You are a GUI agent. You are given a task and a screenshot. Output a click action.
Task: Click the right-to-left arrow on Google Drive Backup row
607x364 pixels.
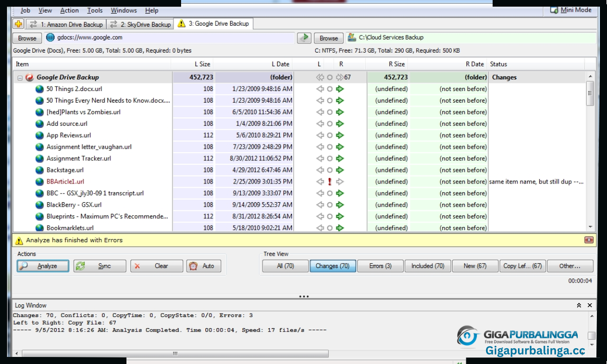point(320,77)
